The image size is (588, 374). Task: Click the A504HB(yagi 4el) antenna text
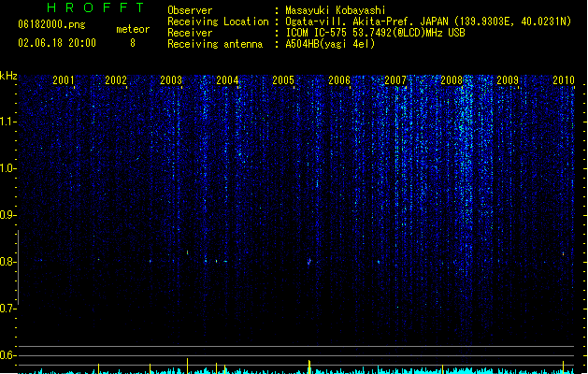tap(330, 44)
